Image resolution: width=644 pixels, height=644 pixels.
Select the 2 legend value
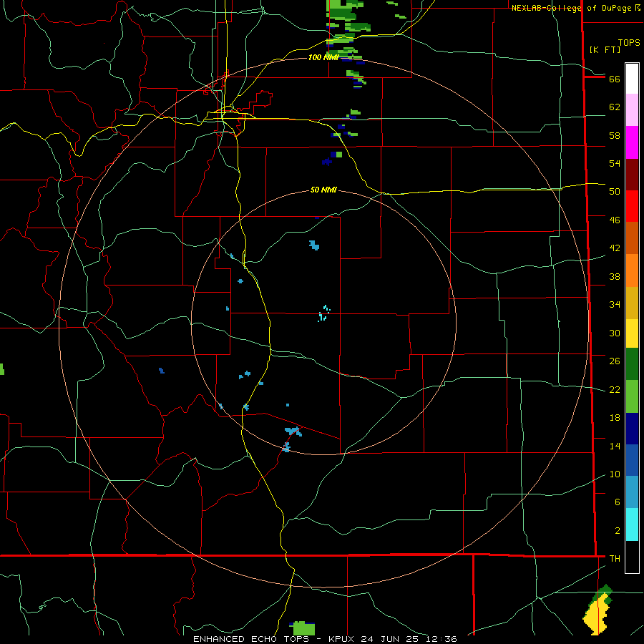(617, 531)
